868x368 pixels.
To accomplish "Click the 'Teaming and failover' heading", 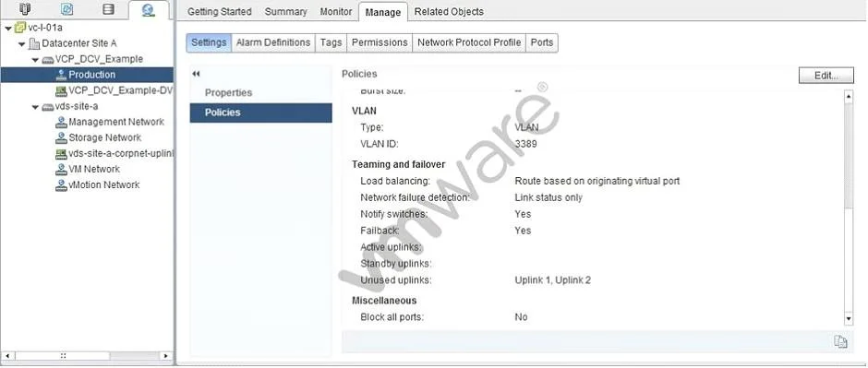I will point(399,165).
